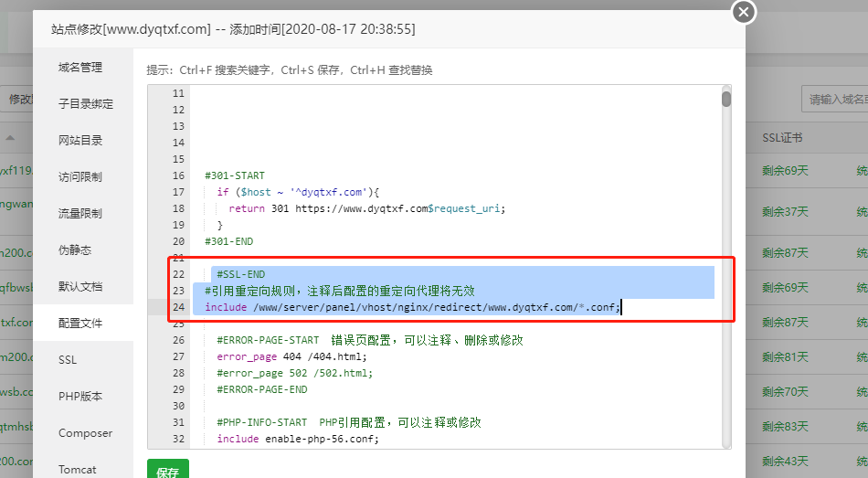Click the include enable-php-56.conf line
Screen dimensions: 868x478
click(298, 439)
